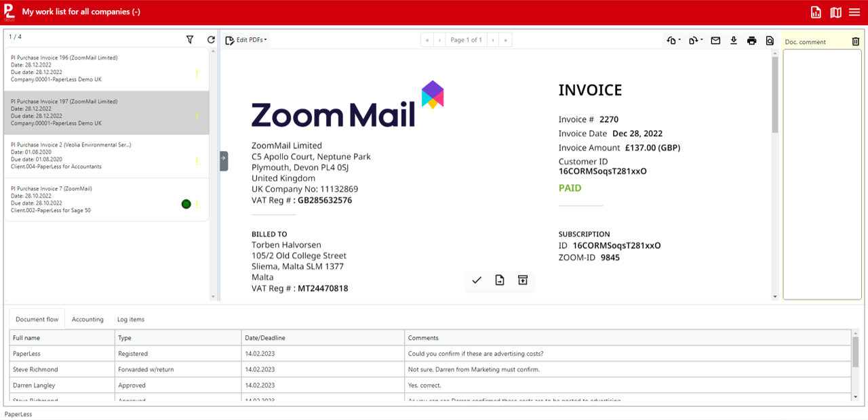Go to first PDF page
This screenshot has height=420, width=868.
[x=427, y=40]
